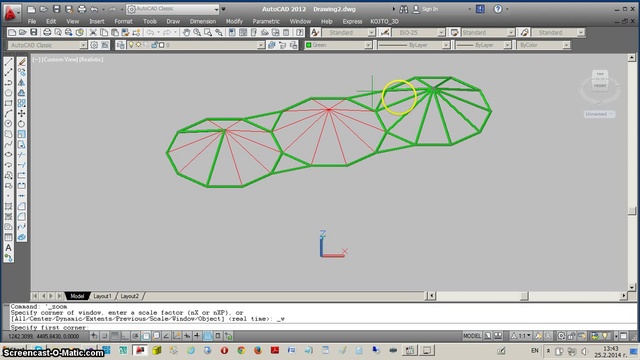The width and height of the screenshot is (640, 360).
Task: Open the layer list dropdown
Action: [x=261, y=45]
